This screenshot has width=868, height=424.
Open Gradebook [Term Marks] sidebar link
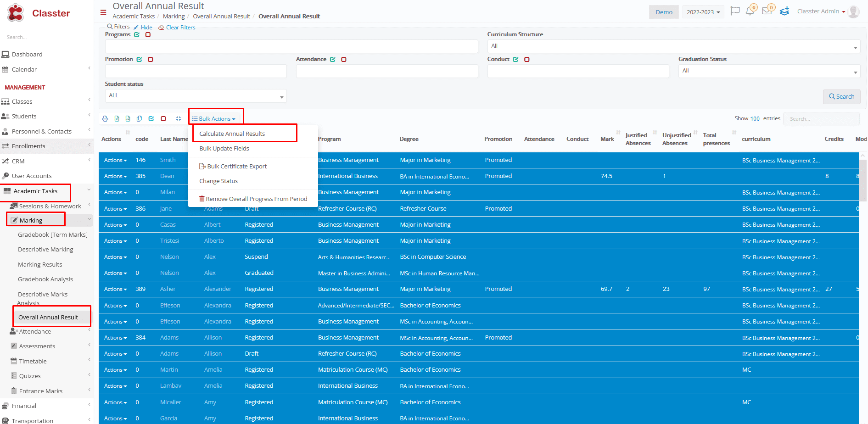(53, 234)
